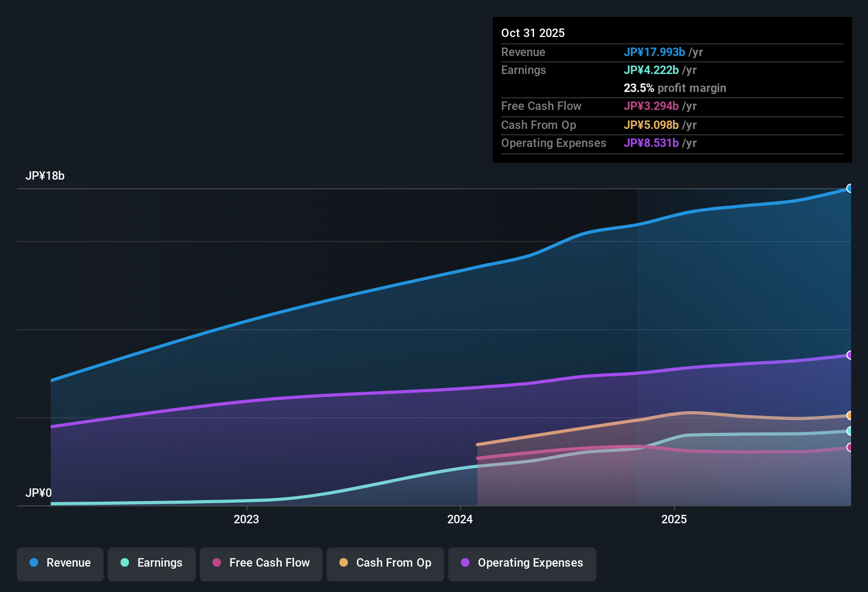Select the Cash From Op legend entry
Image resolution: width=868 pixels, height=592 pixels.
(385, 563)
